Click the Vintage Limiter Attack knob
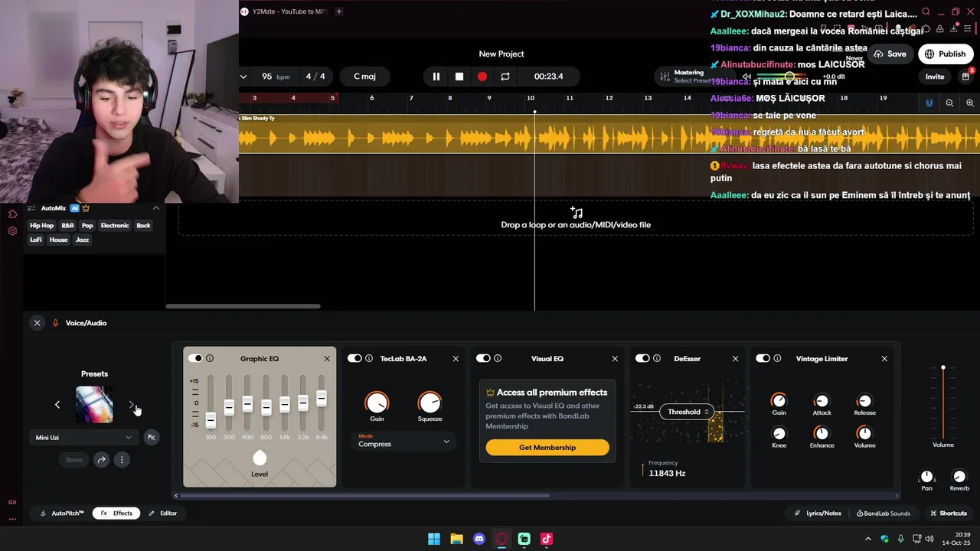 (822, 401)
